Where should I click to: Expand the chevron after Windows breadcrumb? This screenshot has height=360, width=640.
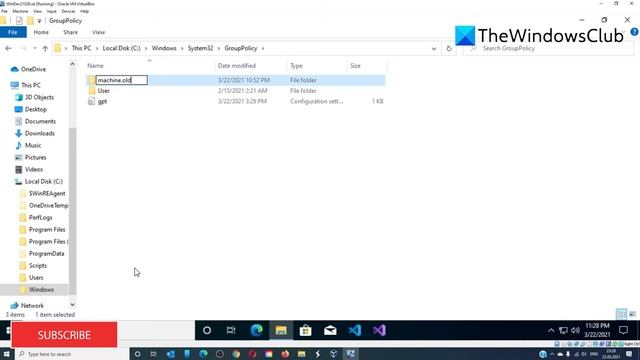point(182,49)
